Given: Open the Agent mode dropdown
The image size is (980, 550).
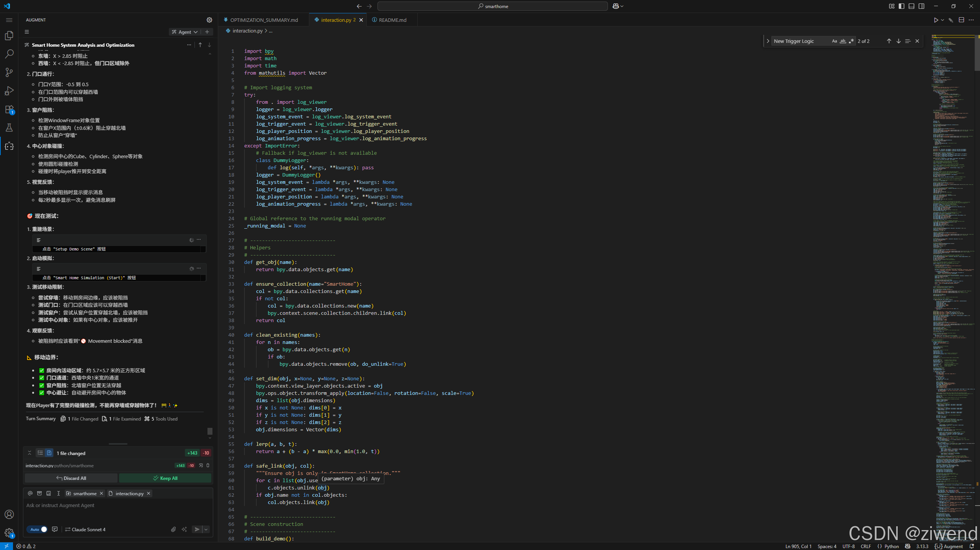Looking at the screenshot, I should [x=185, y=32].
